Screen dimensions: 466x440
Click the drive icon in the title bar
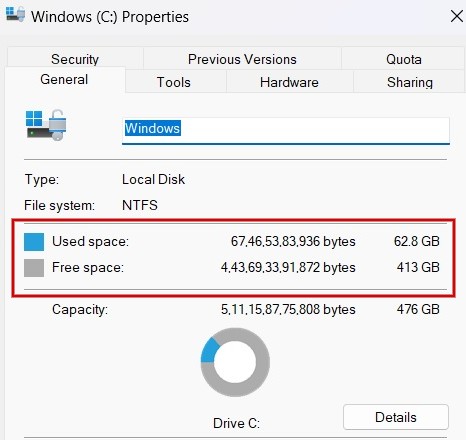pos(15,14)
